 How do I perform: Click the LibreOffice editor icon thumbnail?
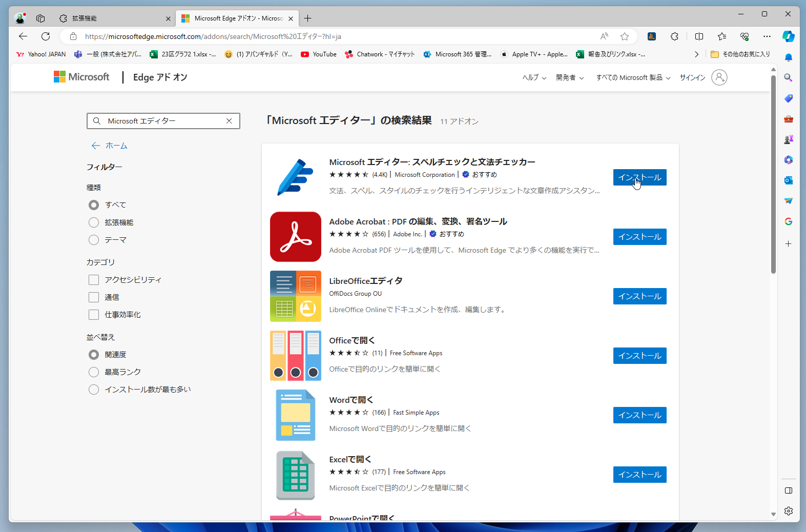(x=296, y=296)
